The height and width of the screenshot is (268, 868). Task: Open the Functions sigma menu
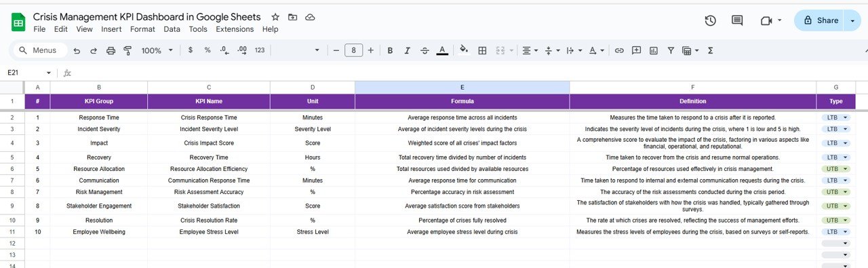click(x=710, y=50)
